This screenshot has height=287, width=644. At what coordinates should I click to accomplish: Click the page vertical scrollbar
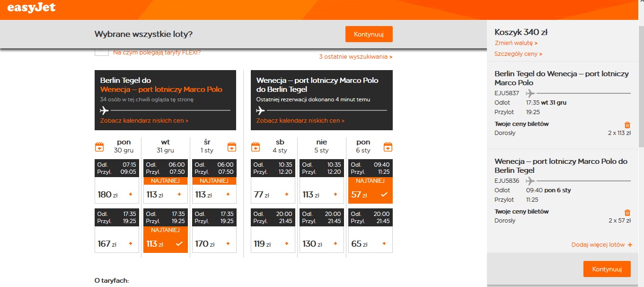tap(641, 142)
